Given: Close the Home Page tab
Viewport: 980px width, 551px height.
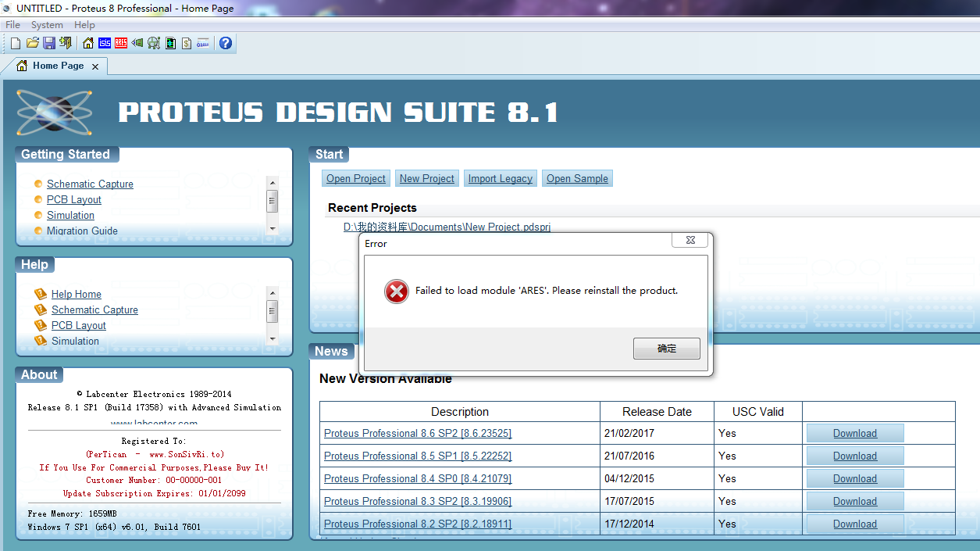Looking at the screenshot, I should click(x=95, y=66).
